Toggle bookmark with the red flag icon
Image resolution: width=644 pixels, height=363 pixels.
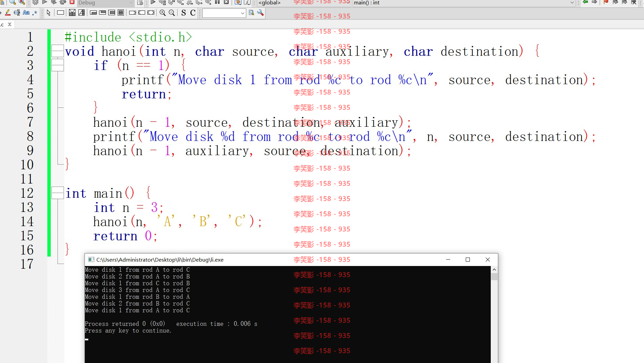[x=606, y=2]
